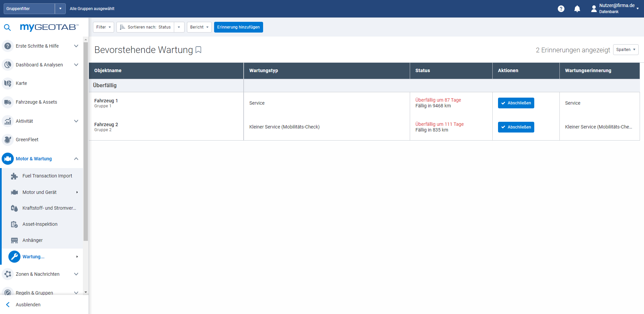Click Erinnerung hinzufügen button
Screen dimensions: 644x314
(x=238, y=27)
